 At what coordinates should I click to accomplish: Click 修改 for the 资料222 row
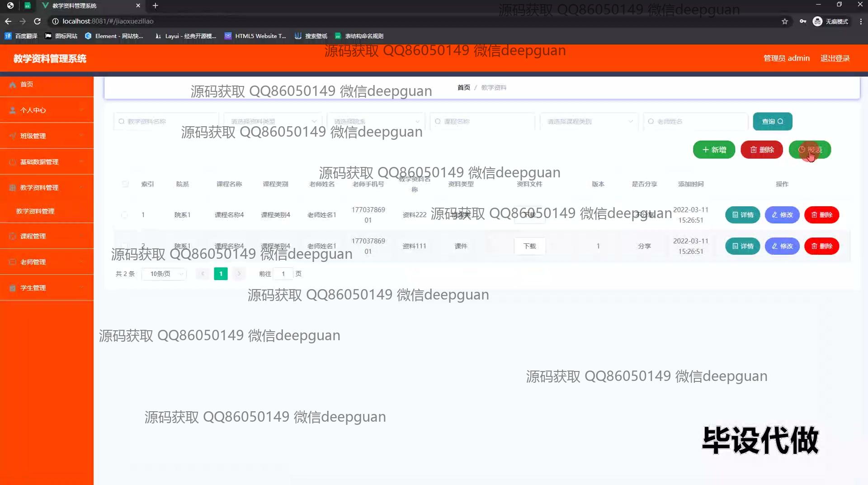pos(782,215)
